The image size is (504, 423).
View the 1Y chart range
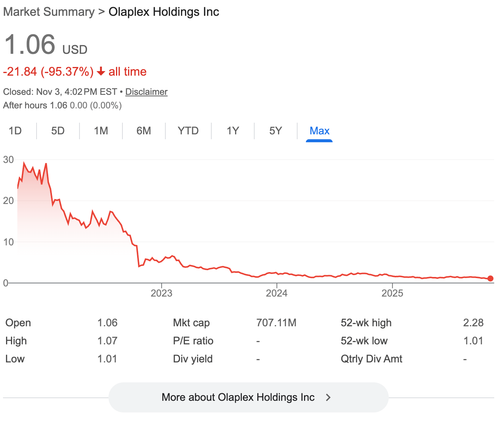coord(233,131)
